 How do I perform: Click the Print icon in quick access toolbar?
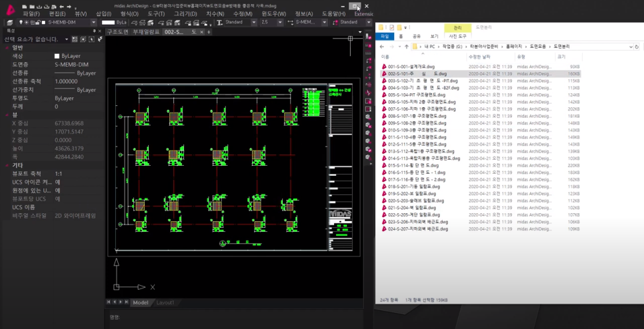click(x=54, y=7)
